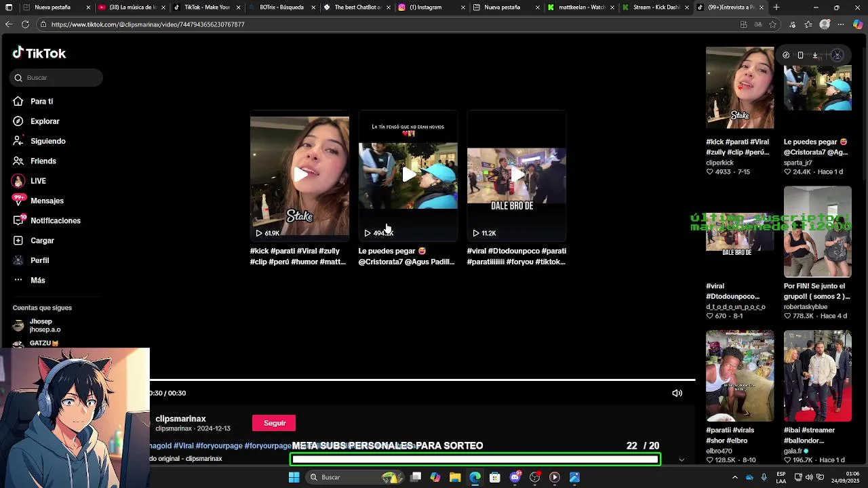Open the translate/read aloud icon

tap(758, 24)
